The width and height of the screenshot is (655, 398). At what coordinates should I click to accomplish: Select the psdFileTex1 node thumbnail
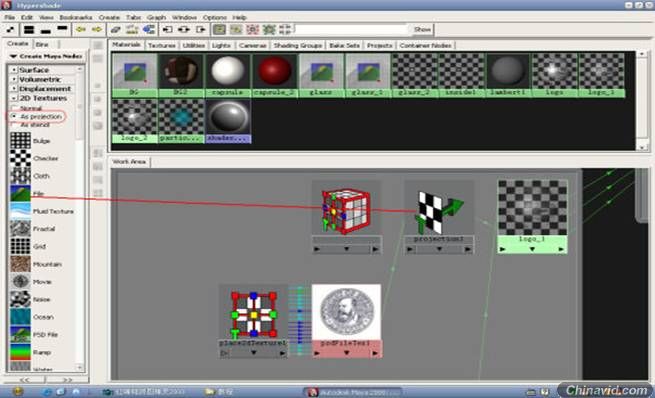point(346,312)
